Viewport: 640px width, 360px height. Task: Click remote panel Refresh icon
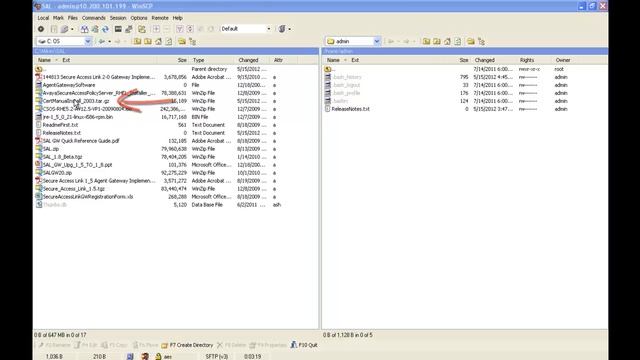[x=458, y=41]
